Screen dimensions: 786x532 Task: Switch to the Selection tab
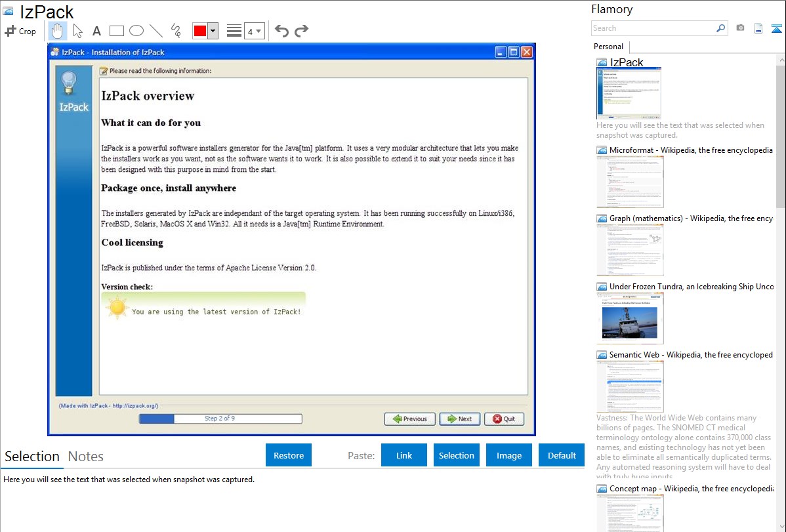[x=32, y=457]
